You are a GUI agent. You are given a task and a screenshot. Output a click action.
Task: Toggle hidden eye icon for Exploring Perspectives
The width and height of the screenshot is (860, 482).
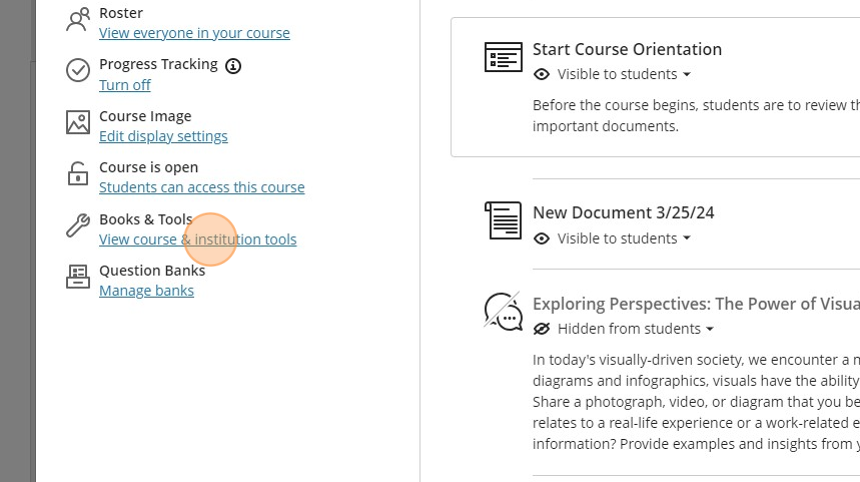tap(542, 329)
